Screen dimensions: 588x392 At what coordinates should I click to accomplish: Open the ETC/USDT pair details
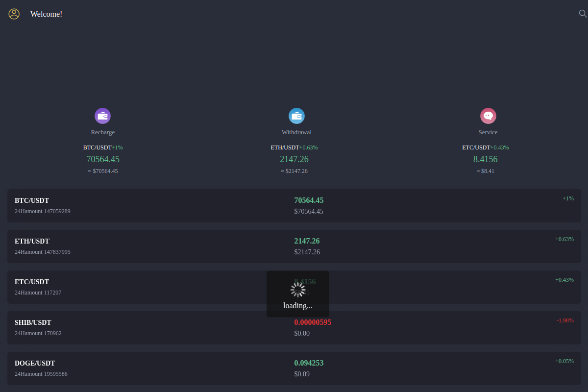click(147, 287)
